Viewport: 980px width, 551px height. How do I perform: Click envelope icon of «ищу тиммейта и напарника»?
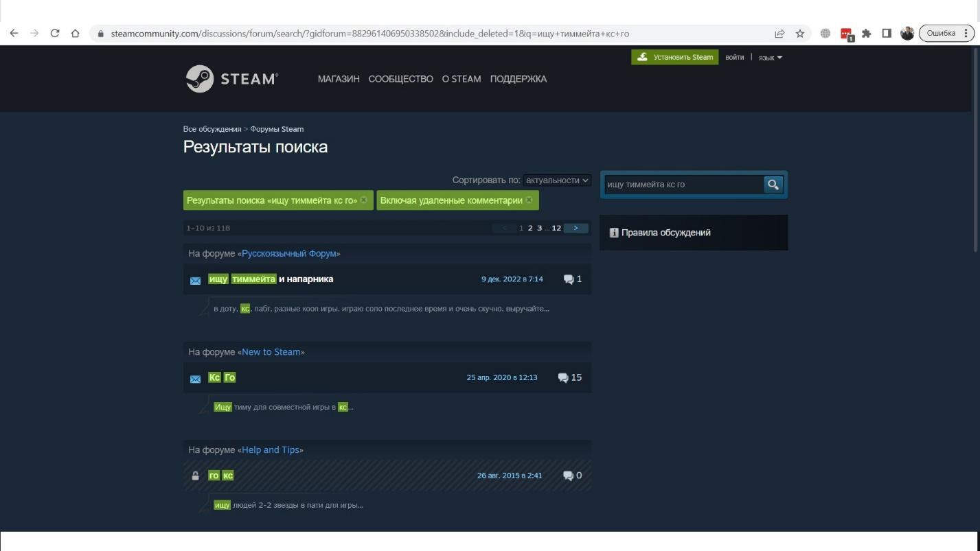tap(196, 280)
